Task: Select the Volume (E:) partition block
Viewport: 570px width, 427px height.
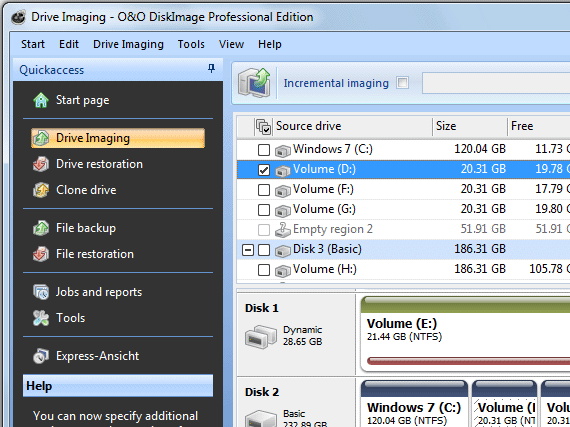Action: point(465,334)
